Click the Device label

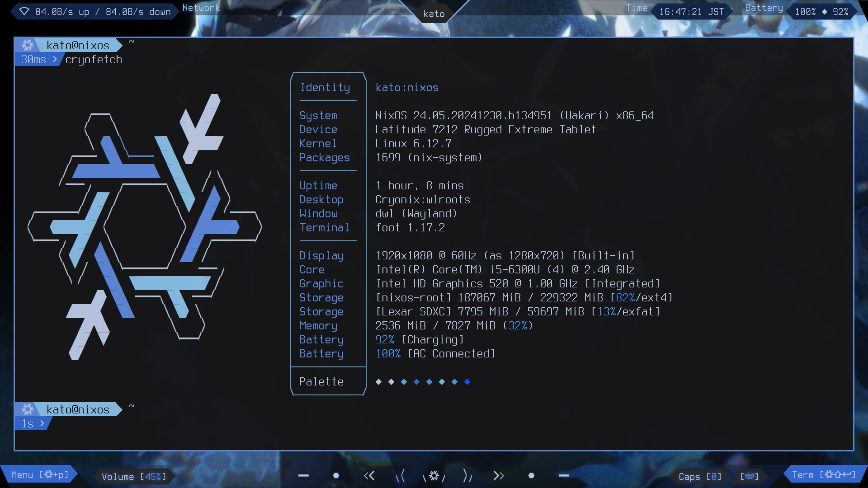click(318, 130)
